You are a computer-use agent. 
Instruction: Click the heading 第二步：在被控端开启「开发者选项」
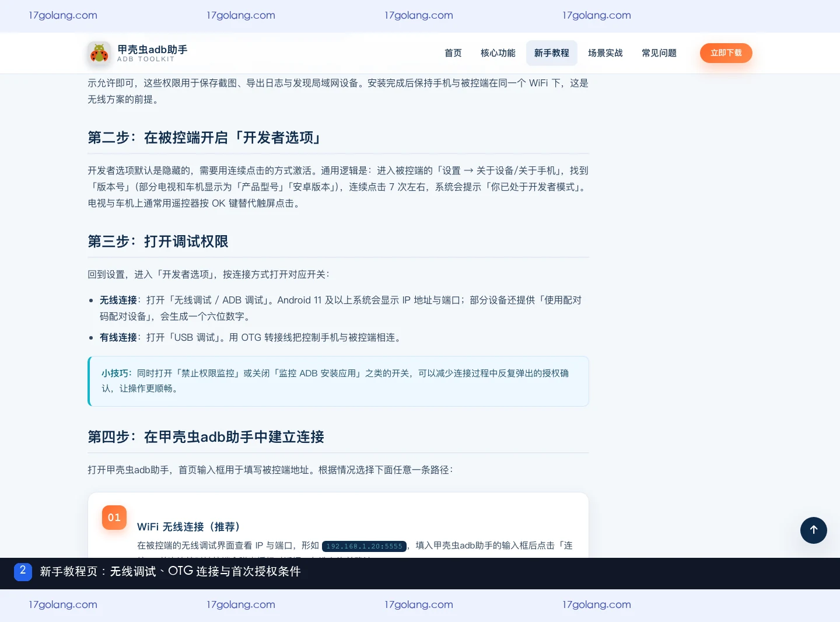pos(204,138)
